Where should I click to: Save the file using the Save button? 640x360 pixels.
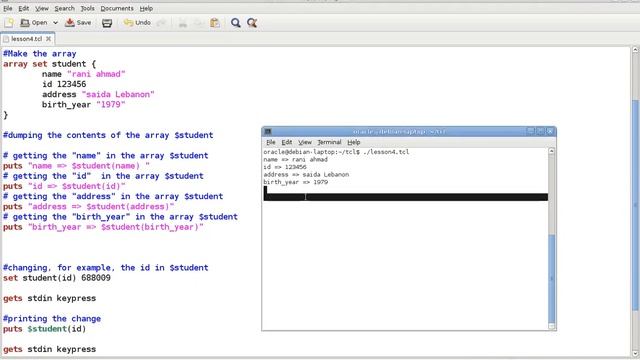coord(78,23)
